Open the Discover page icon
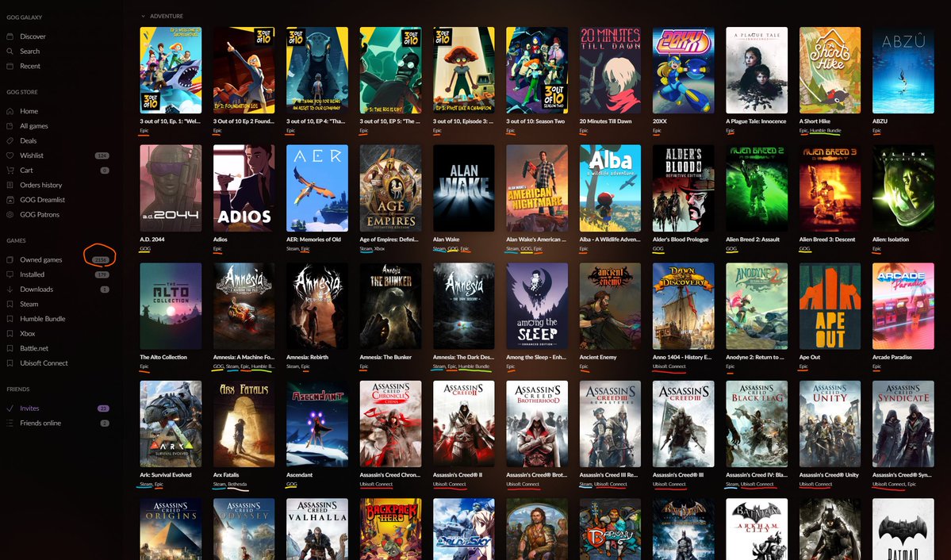Image resolution: width=951 pixels, height=560 pixels. pos(10,36)
